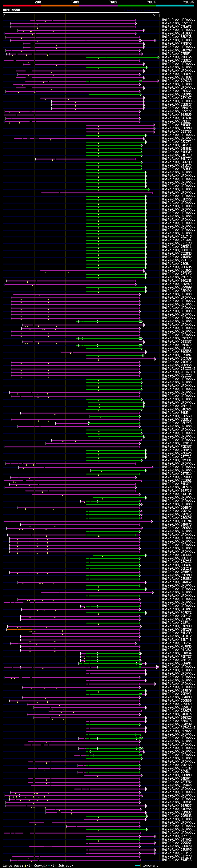Click hit label UniRef100_A6H8I6

[x=177, y=108]
